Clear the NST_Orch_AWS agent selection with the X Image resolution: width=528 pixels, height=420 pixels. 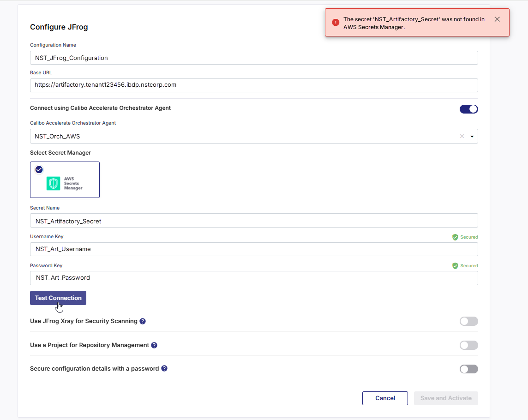point(462,136)
